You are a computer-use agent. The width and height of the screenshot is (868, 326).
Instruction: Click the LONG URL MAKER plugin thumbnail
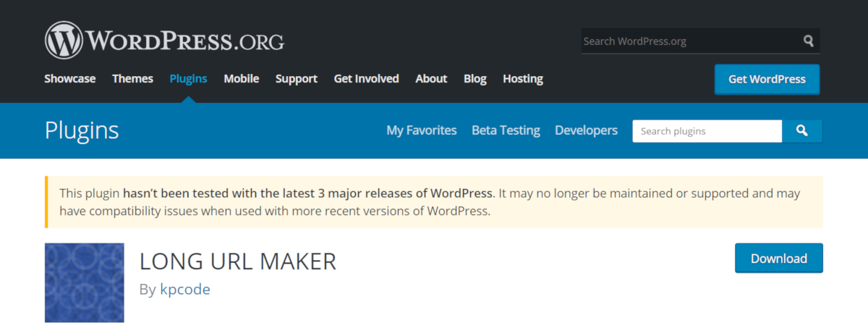pyautogui.click(x=85, y=283)
